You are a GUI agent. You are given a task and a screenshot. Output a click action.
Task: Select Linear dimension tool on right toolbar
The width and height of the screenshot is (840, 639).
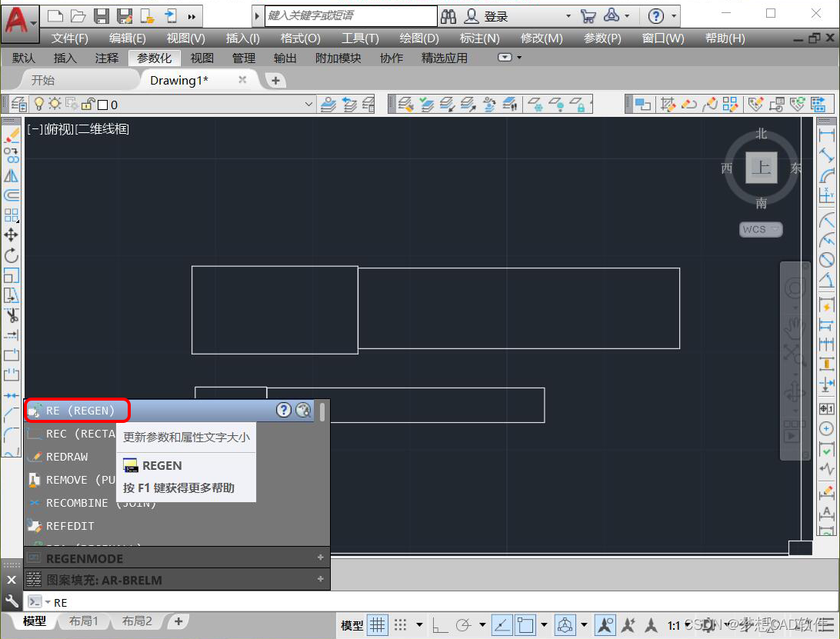coord(827,136)
